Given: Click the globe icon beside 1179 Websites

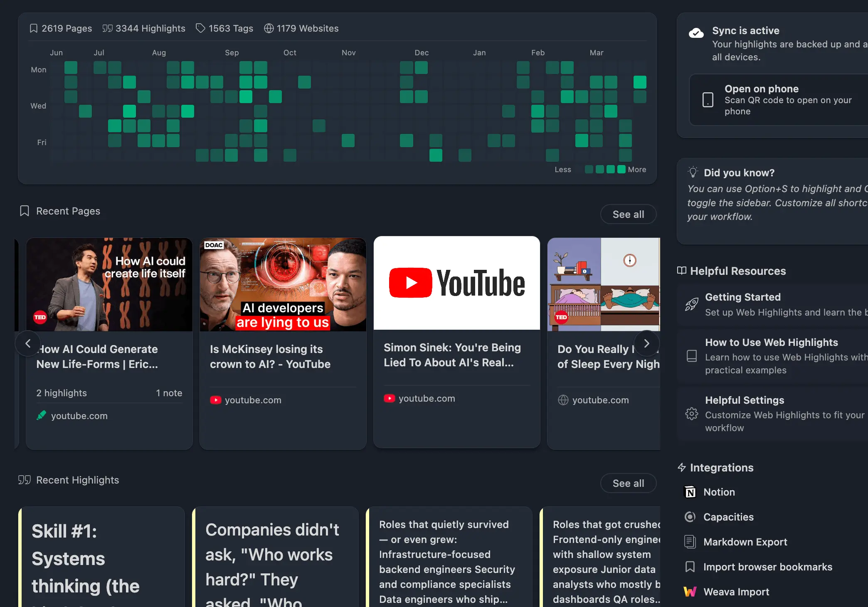Looking at the screenshot, I should [269, 28].
